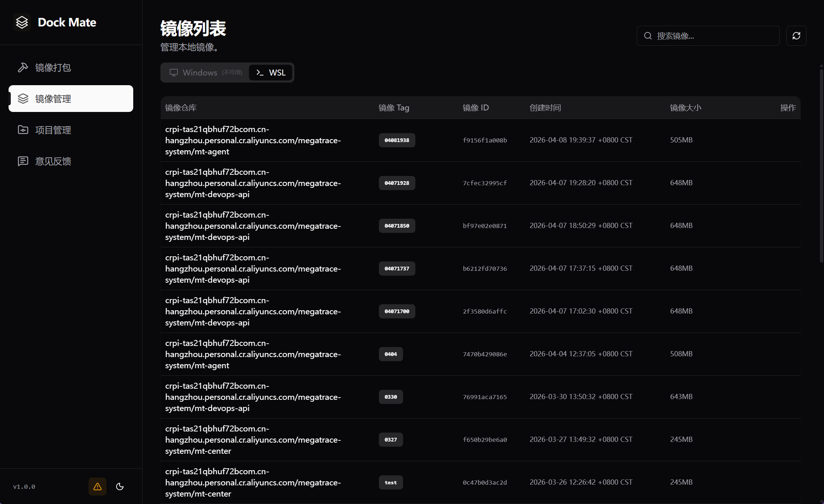Click the search magnifier icon
The image size is (824, 504).
(648, 35)
